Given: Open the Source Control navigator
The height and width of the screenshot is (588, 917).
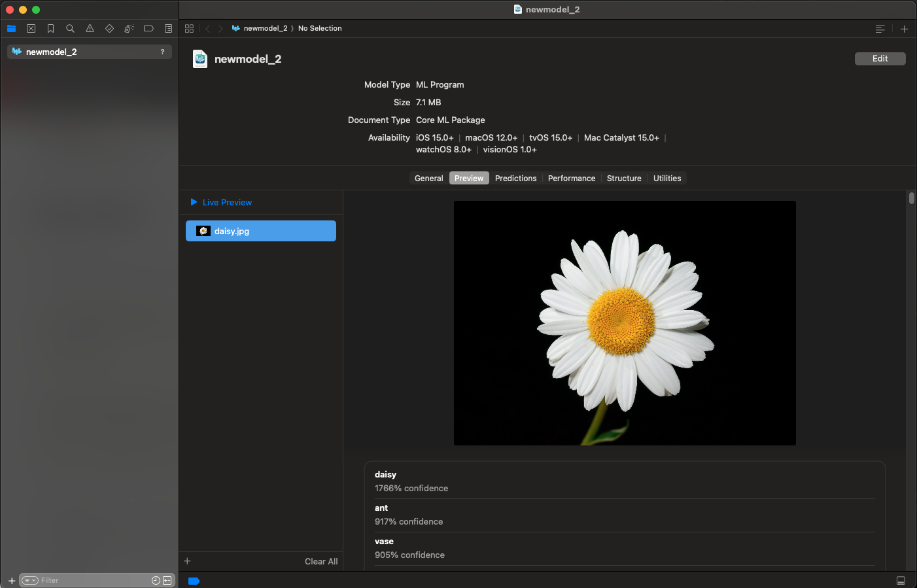Looking at the screenshot, I should click(31, 29).
